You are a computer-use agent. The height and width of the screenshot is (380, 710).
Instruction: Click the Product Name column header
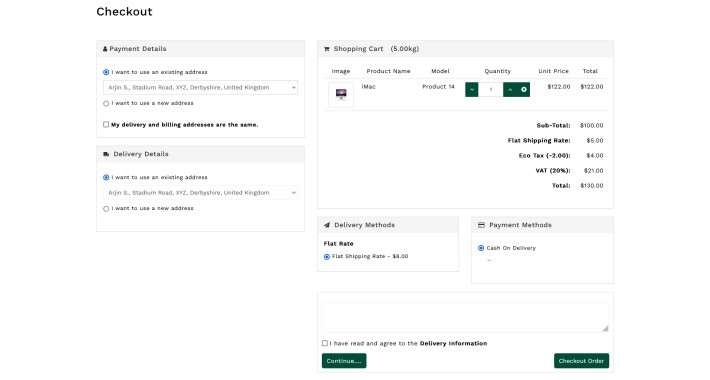click(389, 71)
